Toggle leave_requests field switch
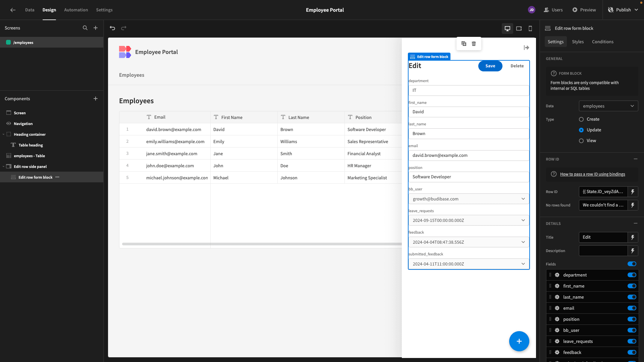This screenshot has width=644, height=362. 632,341
